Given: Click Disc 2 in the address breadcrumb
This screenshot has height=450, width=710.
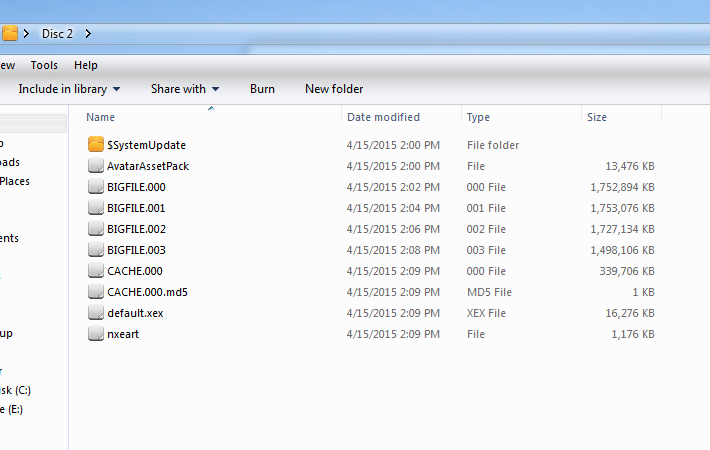Looking at the screenshot, I should click(57, 34).
